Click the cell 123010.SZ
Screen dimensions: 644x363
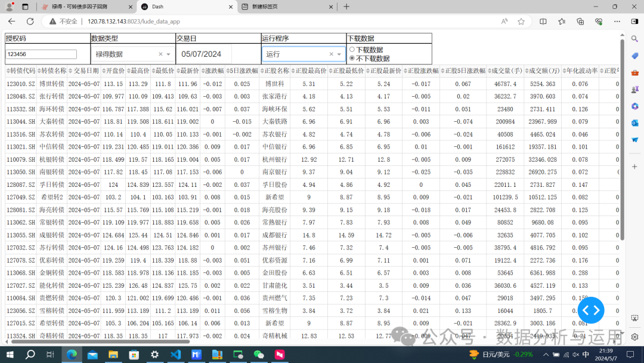pyautogui.click(x=21, y=84)
